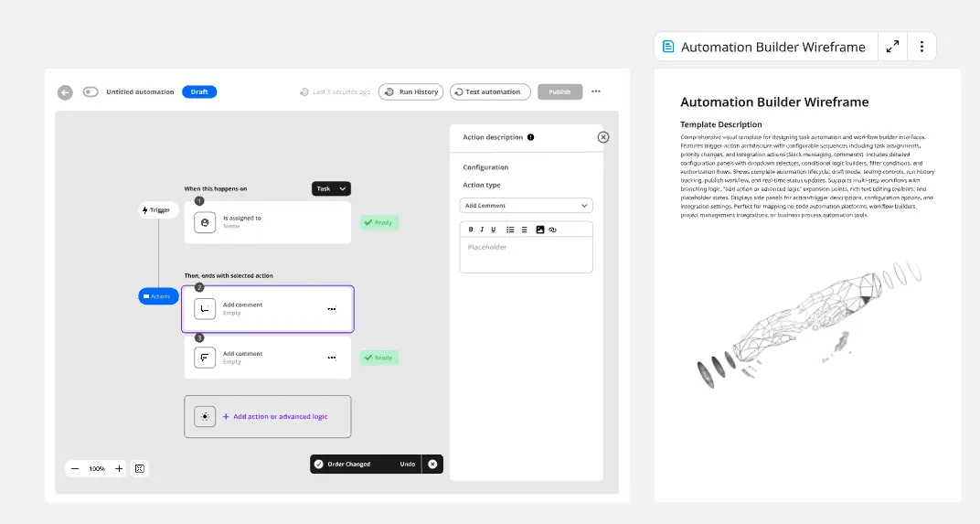Insert bulleted list in comment editor
This screenshot has width=980, height=524.
[510, 230]
